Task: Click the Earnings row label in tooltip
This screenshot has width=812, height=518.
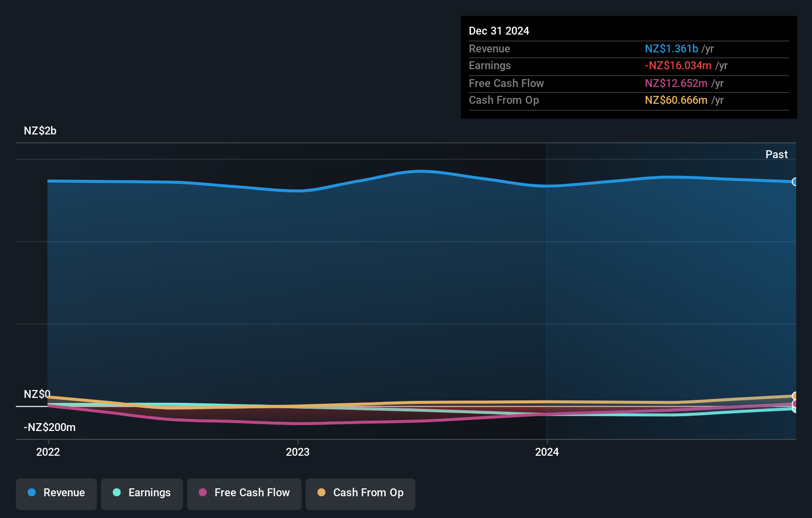Action: point(490,65)
